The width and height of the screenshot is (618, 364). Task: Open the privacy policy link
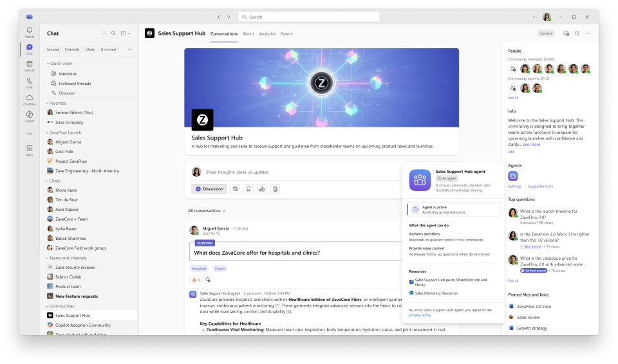pos(420,315)
